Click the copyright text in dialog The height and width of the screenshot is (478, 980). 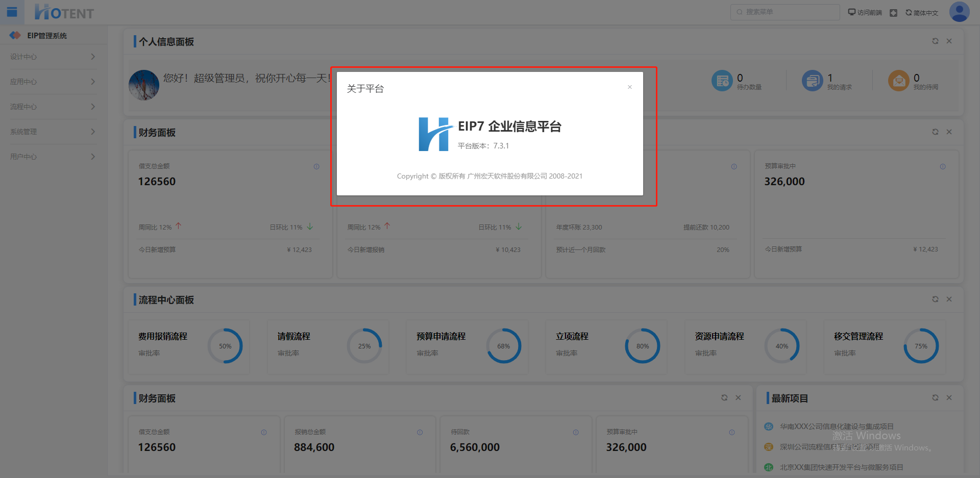tap(489, 176)
